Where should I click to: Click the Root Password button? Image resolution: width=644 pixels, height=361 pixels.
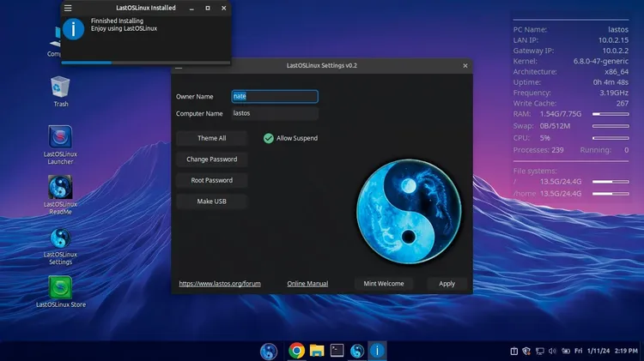(211, 180)
